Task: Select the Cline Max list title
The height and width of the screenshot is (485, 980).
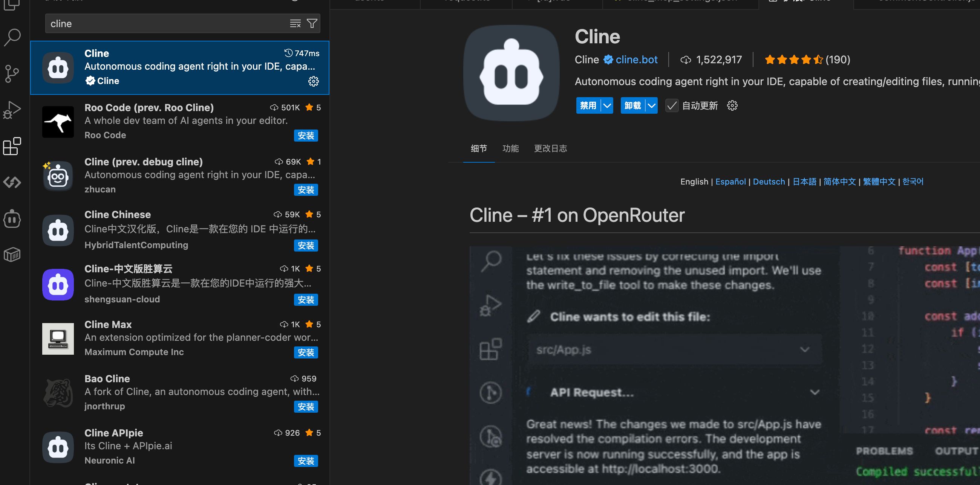Action: [108, 324]
